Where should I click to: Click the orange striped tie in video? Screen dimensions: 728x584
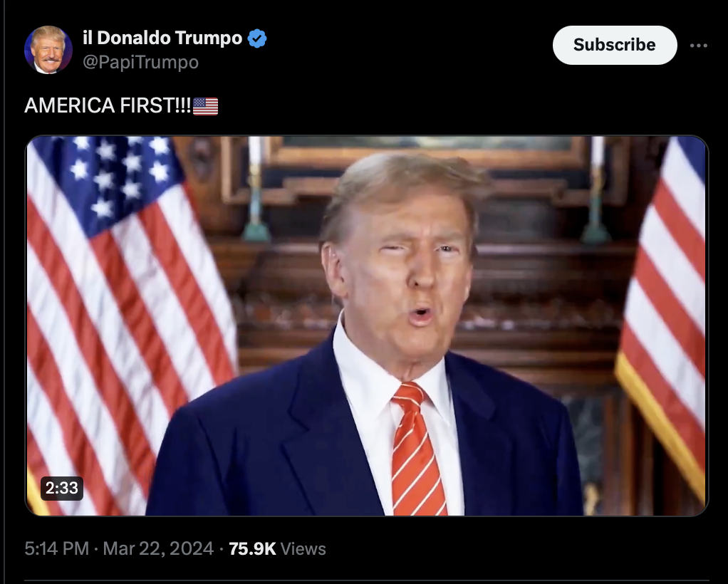click(x=417, y=449)
